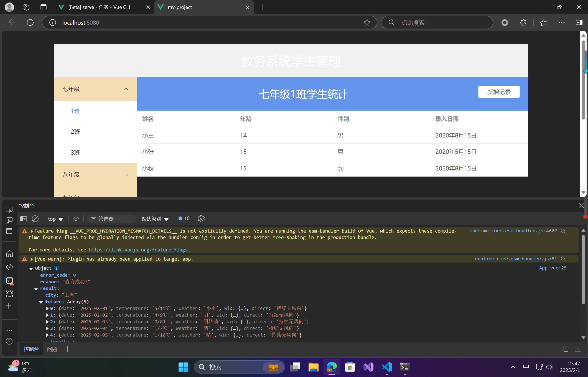The width and height of the screenshot is (588, 377).
Task: Add localhost page to favorites star
Action: click(367, 22)
